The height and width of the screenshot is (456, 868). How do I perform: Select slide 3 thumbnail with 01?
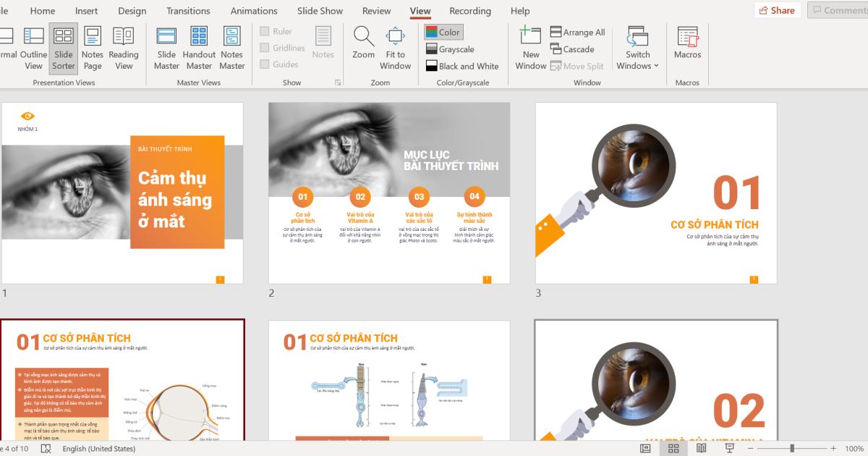(656, 193)
